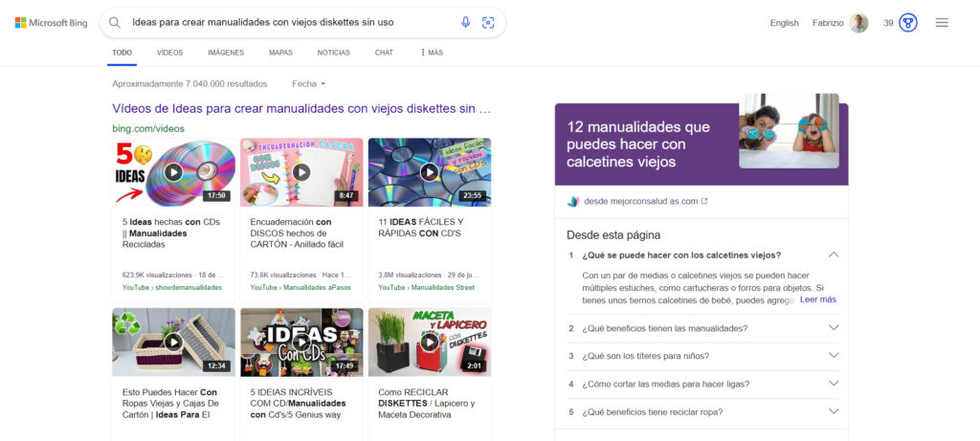
Task: Collapse the calcetines viejos question
Action: (x=833, y=254)
